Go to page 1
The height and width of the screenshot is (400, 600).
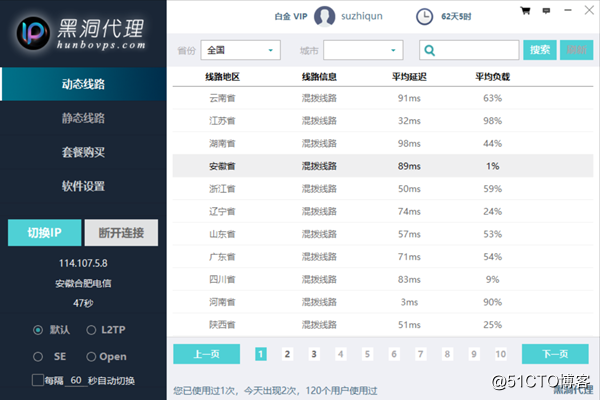pyautogui.click(x=261, y=354)
